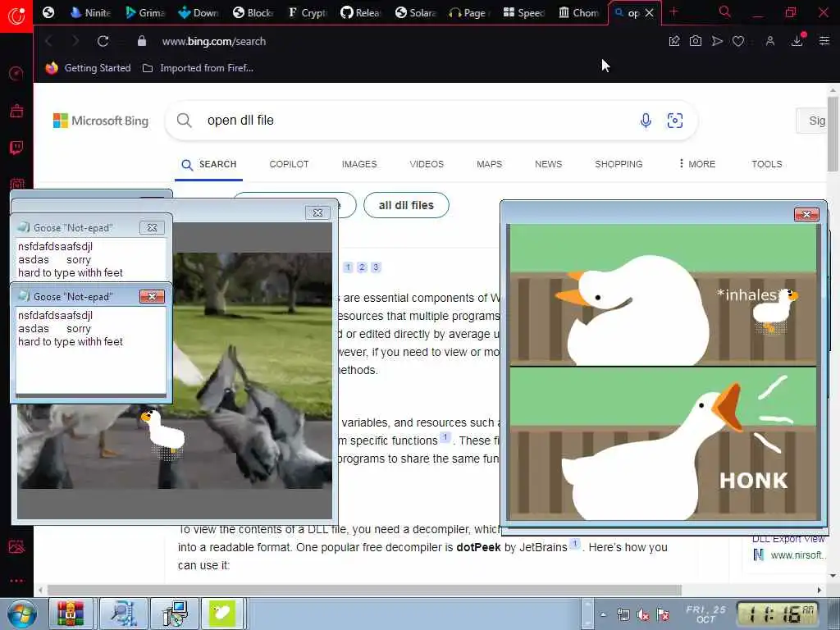Open the IMAGES search tab
The image size is (840, 630).
[359, 164]
